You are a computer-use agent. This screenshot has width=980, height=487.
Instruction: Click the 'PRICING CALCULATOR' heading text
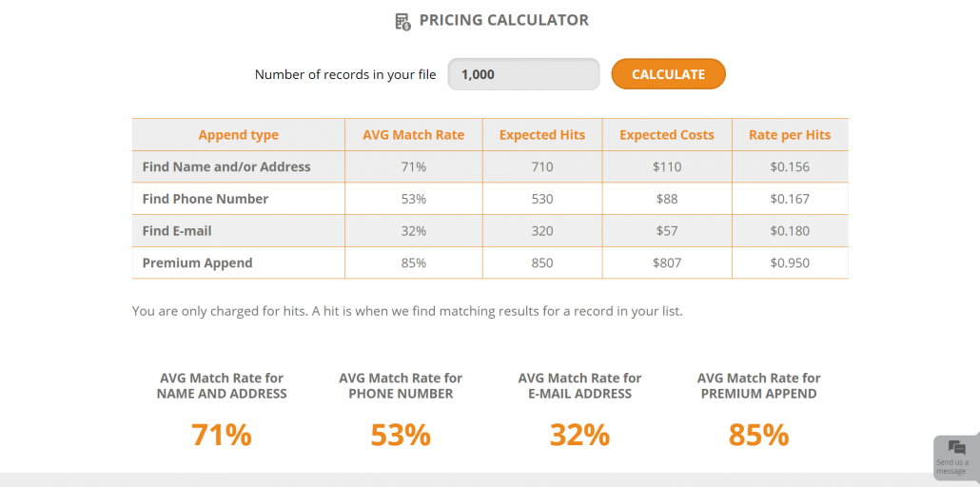[504, 20]
